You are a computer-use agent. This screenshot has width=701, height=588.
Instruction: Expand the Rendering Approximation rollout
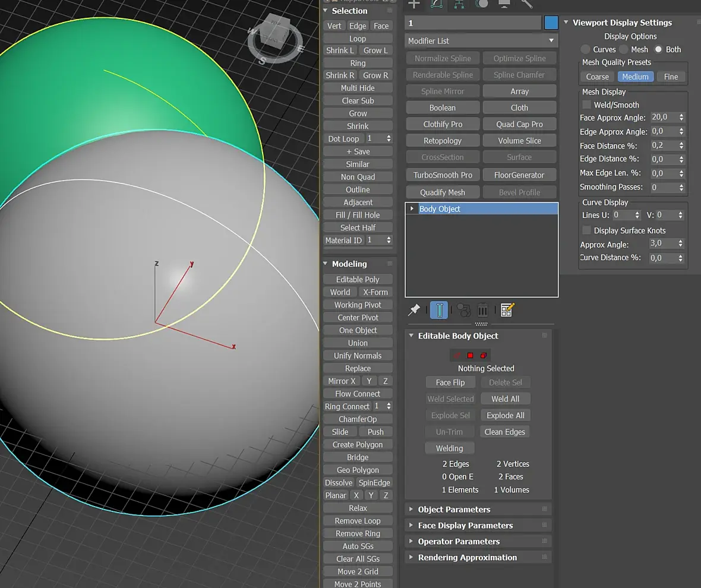coord(411,557)
